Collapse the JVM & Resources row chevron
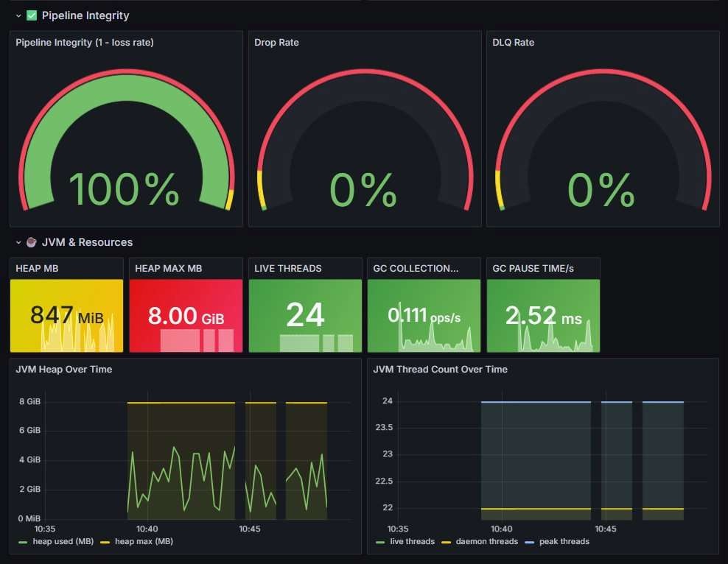The width and height of the screenshot is (728, 564). click(x=18, y=242)
